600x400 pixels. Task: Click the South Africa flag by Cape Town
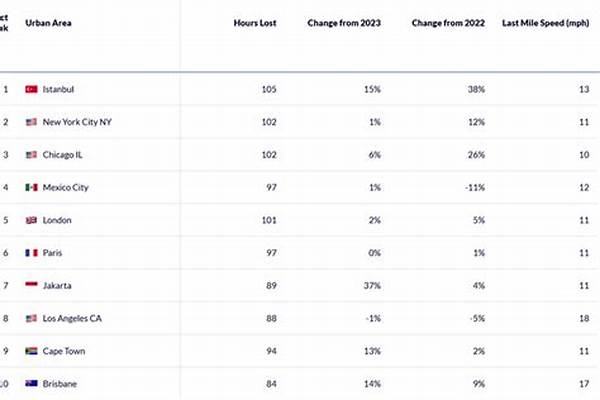pyautogui.click(x=31, y=351)
